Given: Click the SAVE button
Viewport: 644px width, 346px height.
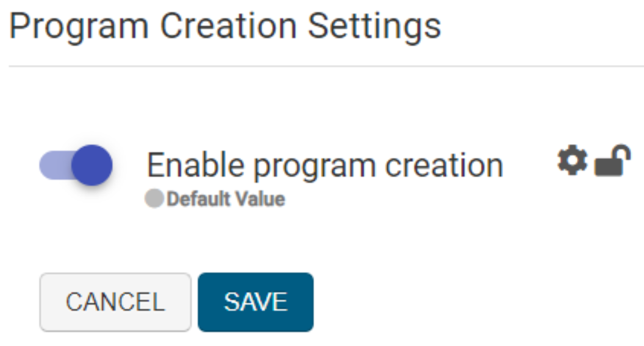Looking at the screenshot, I should pos(256,302).
